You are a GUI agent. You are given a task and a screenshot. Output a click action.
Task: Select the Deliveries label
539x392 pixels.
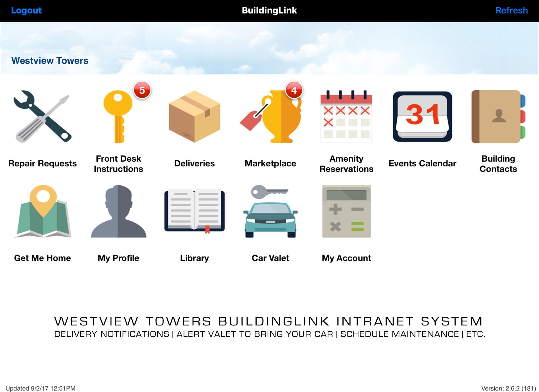[x=194, y=163]
